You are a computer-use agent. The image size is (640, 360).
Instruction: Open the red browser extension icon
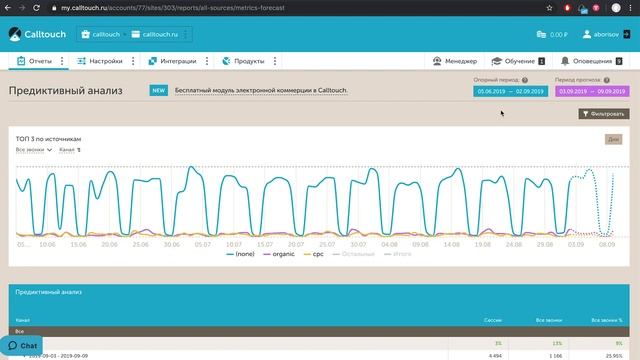567,8
